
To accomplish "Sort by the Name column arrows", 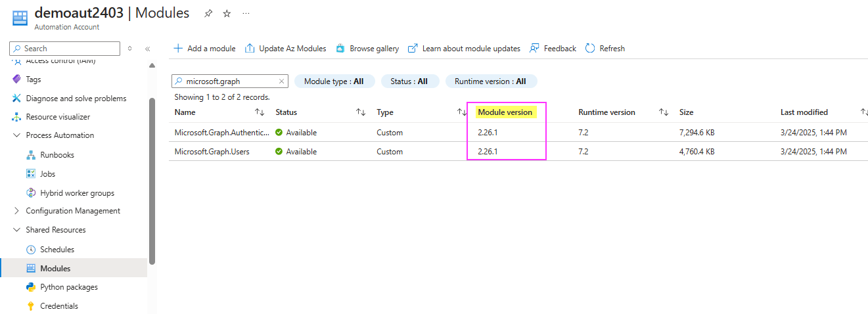I will point(260,112).
